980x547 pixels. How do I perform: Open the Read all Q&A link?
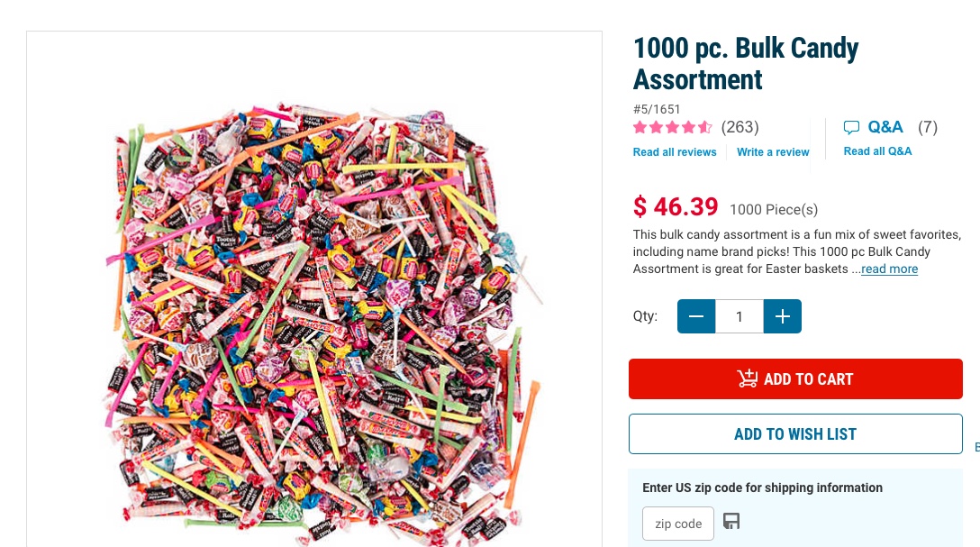coord(877,151)
